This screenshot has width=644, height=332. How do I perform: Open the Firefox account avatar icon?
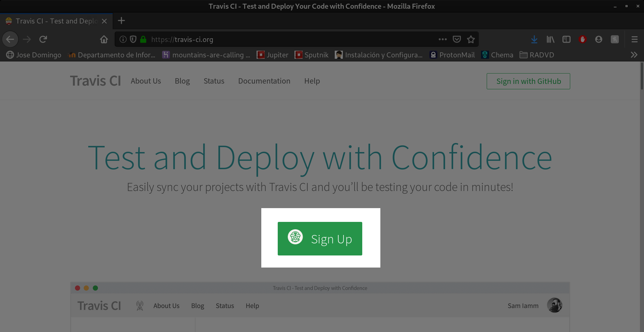(x=599, y=39)
